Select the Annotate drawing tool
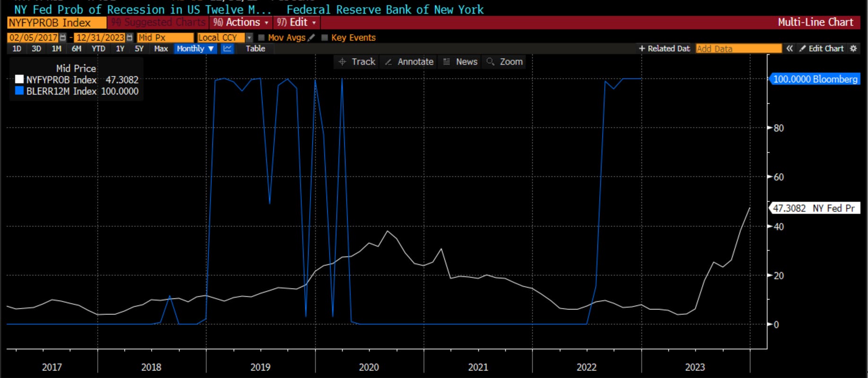The width and height of the screenshot is (868, 378). [x=409, y=62]
